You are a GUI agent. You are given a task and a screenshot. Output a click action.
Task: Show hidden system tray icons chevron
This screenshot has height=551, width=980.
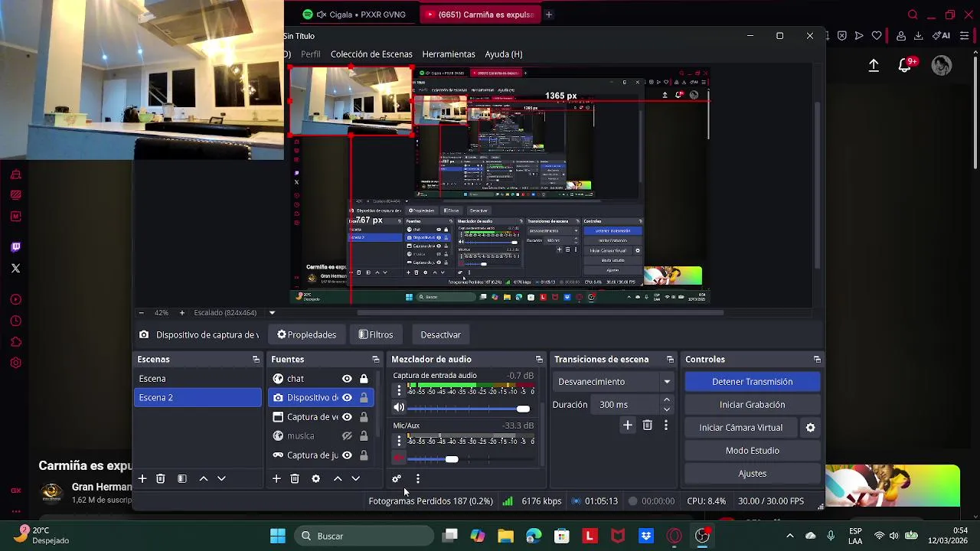[x=790, y=536]
